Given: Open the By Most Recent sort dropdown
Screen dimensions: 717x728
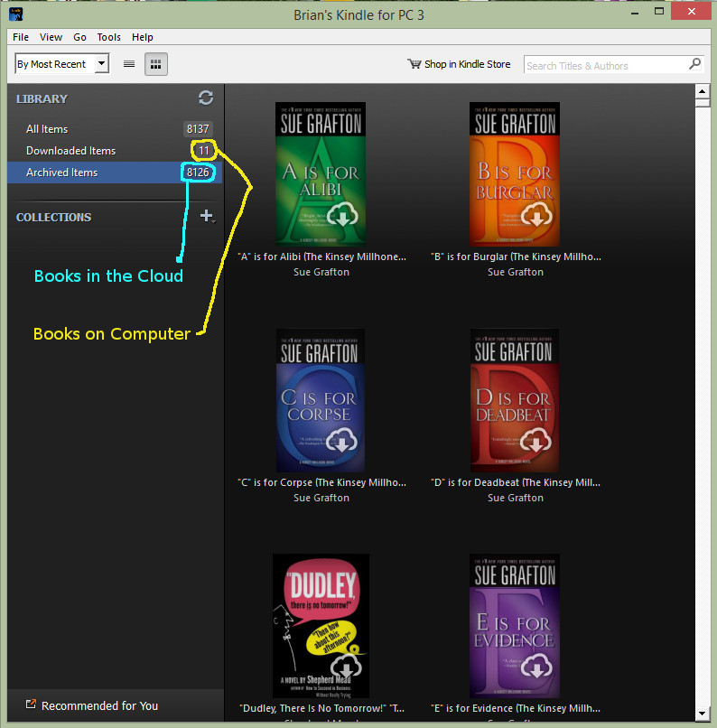Looking at the screenshot, I should click(x=62, y=63).
